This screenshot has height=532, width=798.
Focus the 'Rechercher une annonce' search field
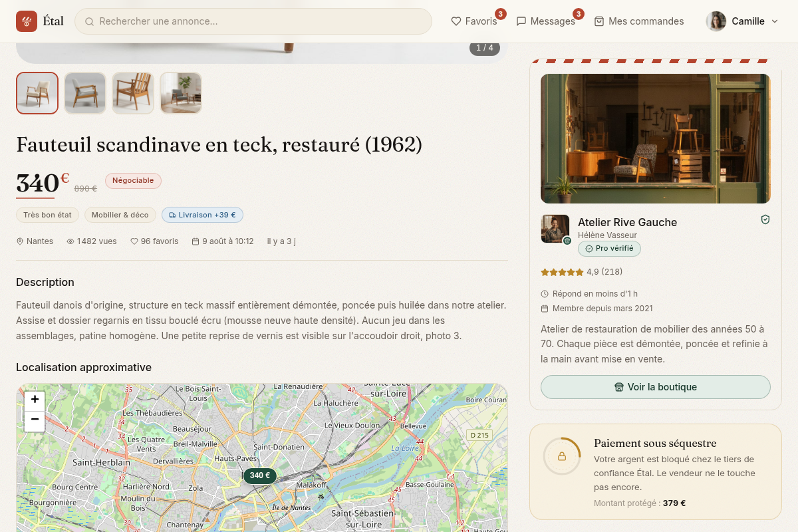coord(253,21)
